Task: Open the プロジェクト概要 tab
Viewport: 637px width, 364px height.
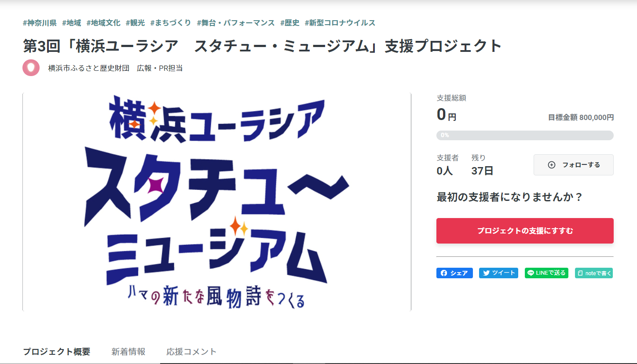Action: pos(56,352)
